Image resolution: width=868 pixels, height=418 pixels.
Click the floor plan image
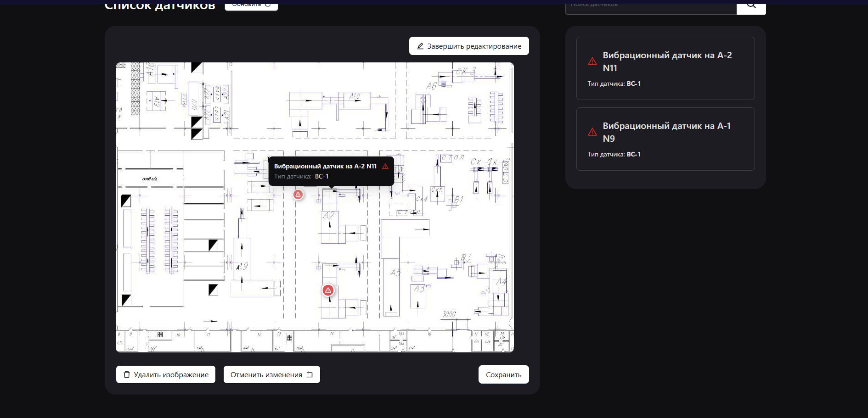coord(315,207)
